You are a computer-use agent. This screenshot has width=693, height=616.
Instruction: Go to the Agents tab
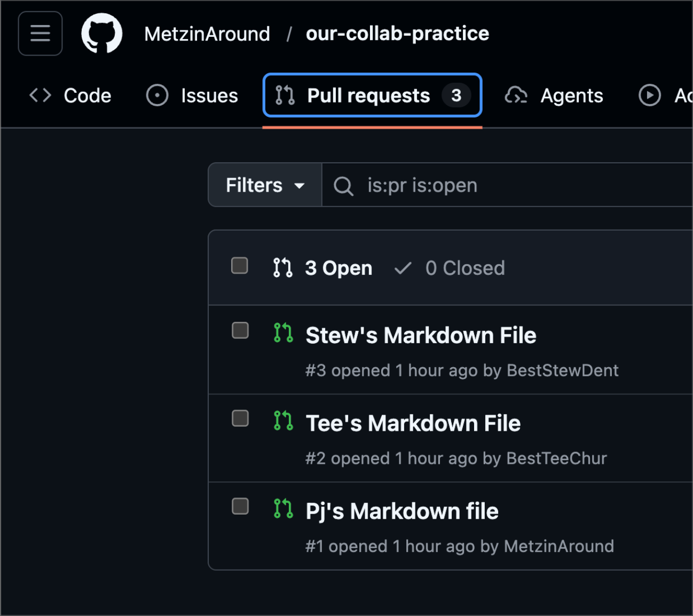click(554, 96)
